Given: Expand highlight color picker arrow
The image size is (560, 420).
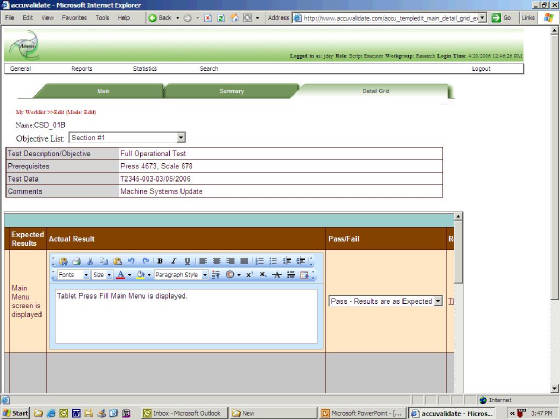Looking at the screenshot, I should click(149, 275).
